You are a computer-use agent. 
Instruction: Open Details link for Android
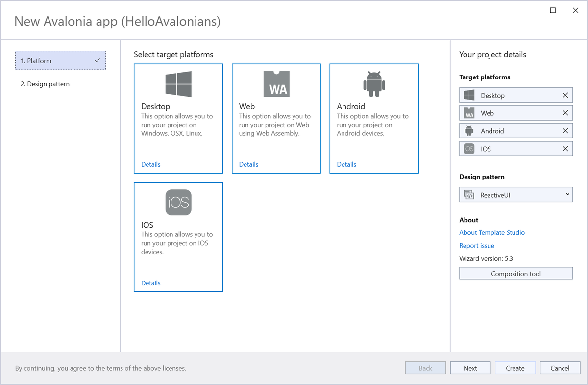click(x=347, y=164)
